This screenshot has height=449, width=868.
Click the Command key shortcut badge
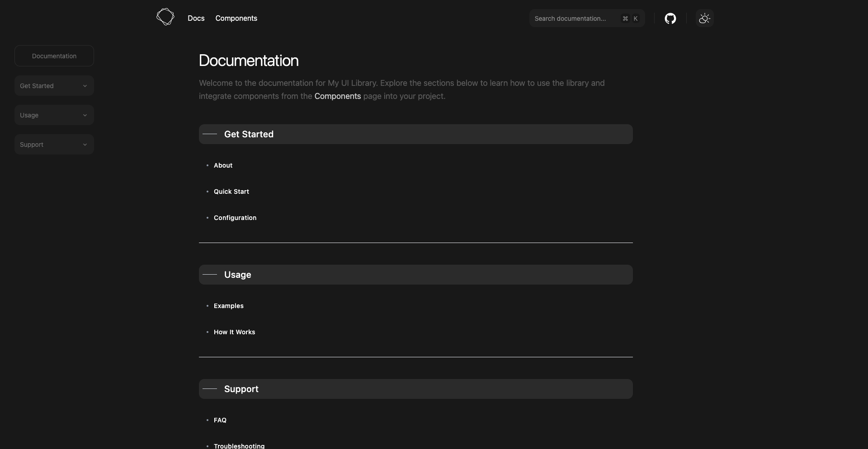[x=625, y=19]
